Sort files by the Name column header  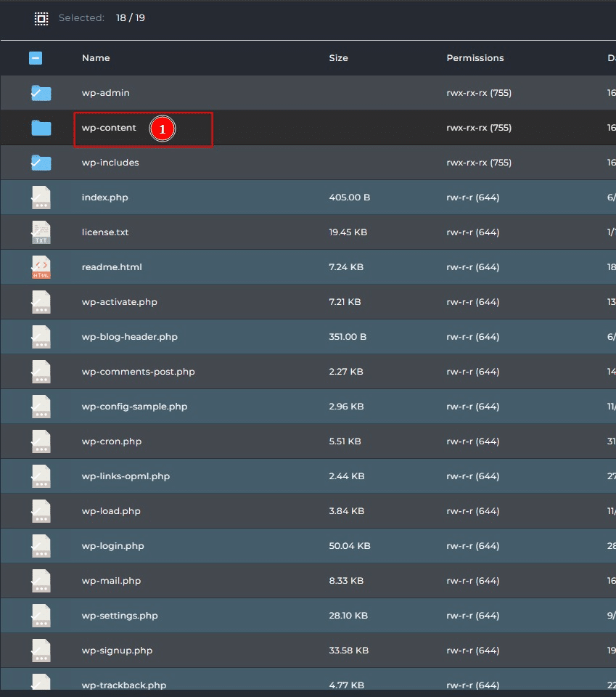(x=96, y=58)
